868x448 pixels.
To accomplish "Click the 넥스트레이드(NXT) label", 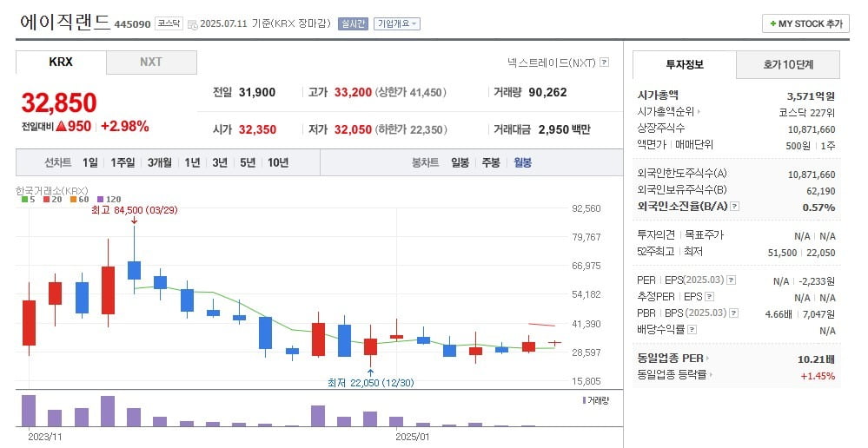I will [552, 63].
